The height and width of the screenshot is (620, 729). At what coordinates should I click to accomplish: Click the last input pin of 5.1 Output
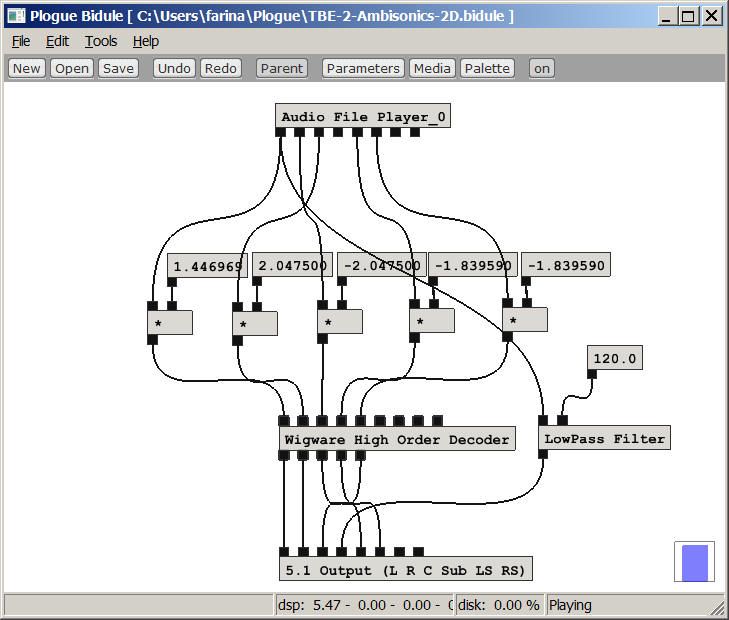[x=418, y=552]
